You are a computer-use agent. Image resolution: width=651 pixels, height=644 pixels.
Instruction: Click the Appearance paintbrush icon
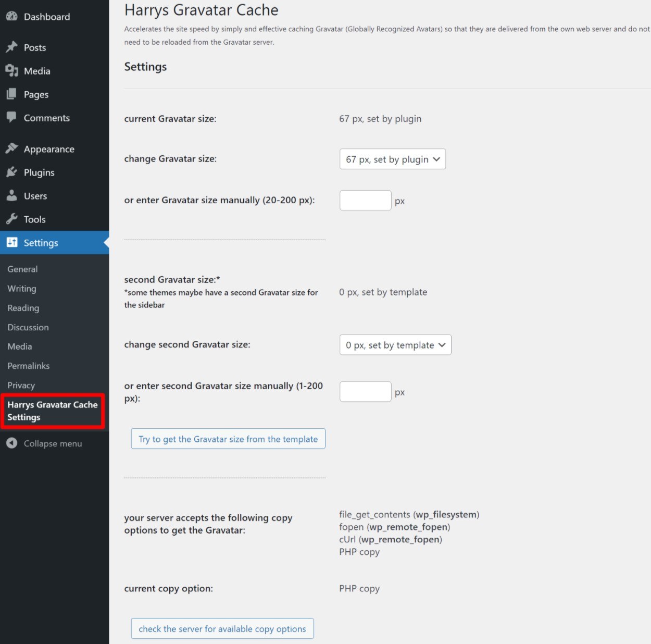click(12, 148)
